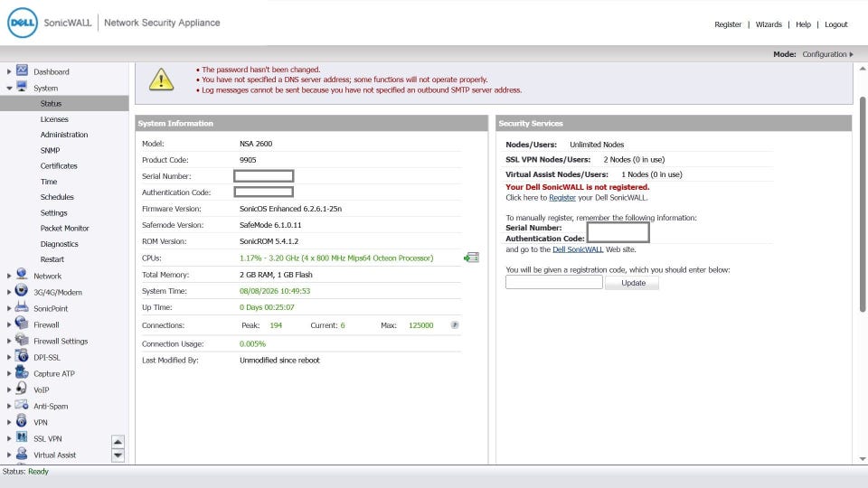Click the Logout link
868x488 pixels.
coord(835,25)
